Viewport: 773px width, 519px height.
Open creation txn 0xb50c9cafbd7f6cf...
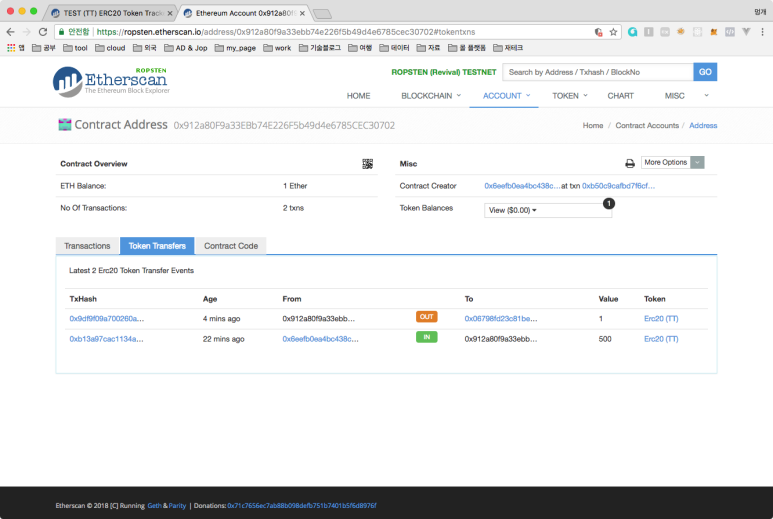click(x=618, y=186)
